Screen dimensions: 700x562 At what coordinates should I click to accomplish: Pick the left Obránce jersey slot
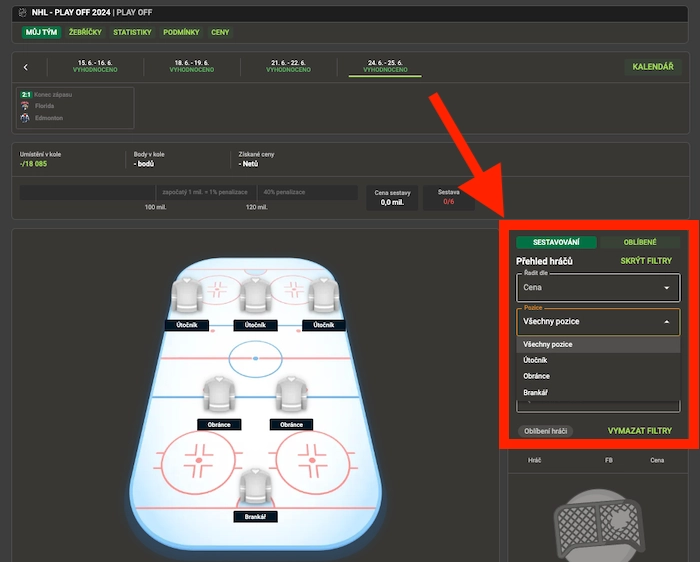219,395
